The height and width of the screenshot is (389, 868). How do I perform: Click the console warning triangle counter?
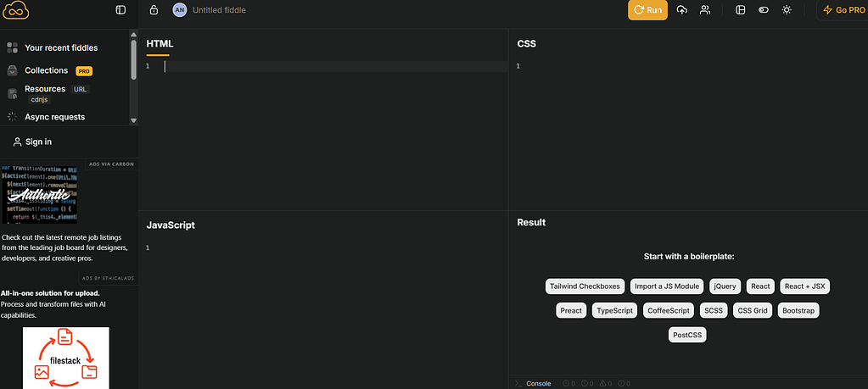[606, 383]
